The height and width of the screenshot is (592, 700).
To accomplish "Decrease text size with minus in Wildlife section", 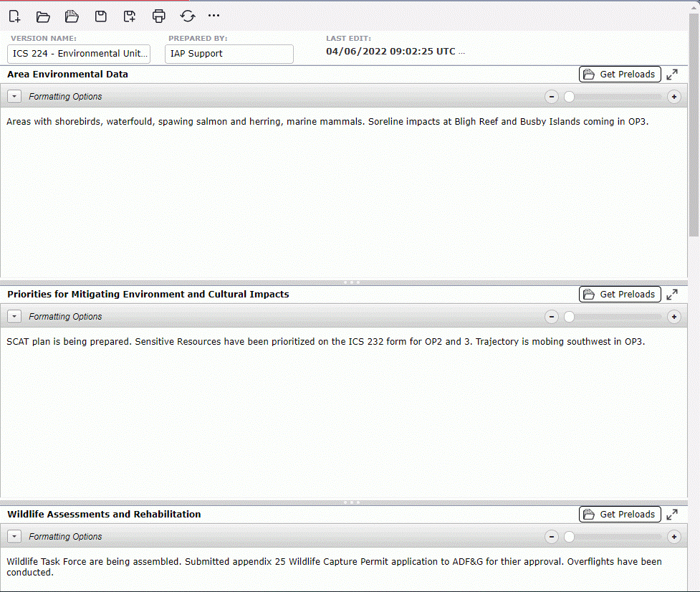I will point(552,537).
